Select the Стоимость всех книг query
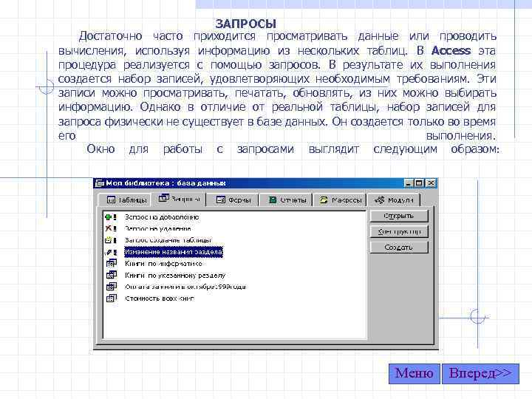The height and width of the screenshot is (399, 532). 160,299
